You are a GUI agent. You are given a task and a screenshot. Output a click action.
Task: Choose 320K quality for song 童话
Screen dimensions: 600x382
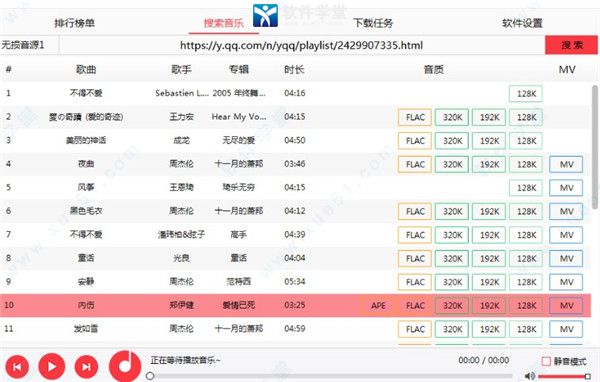pyautogui.click(x=452, y=259)
